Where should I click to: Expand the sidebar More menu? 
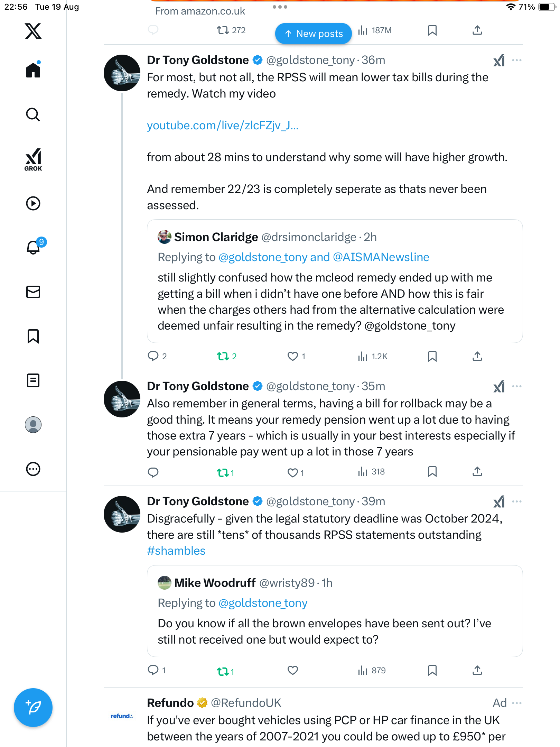33,469
